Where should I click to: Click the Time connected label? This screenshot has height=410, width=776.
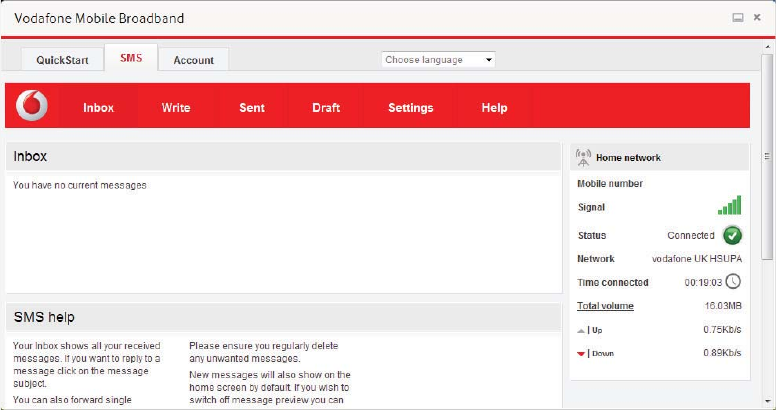pos(613,283)
